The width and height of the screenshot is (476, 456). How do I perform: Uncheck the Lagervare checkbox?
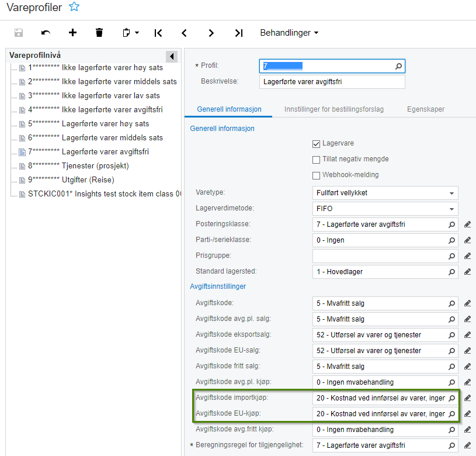[317, 143]
